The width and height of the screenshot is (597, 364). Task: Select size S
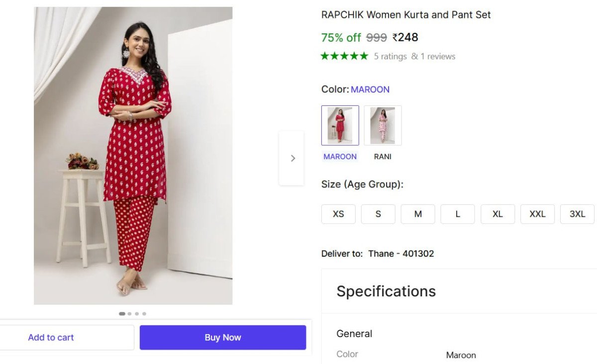tap(378, 214)
